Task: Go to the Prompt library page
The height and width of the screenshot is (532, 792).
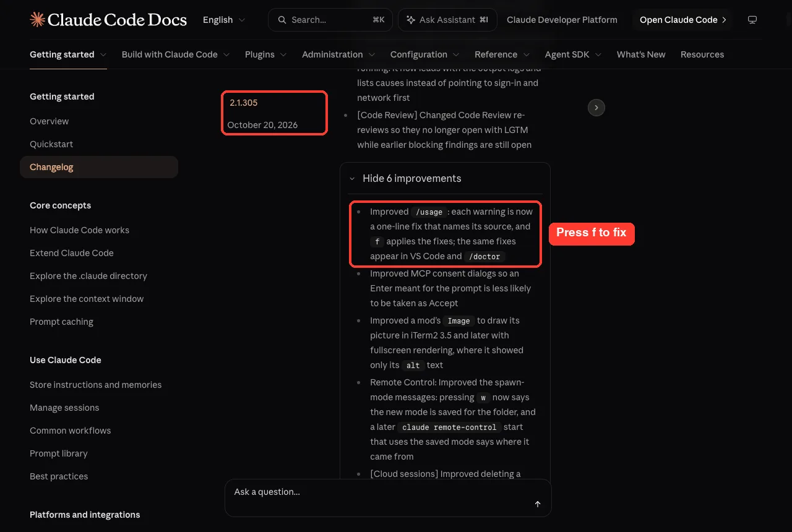Action: 59,453
